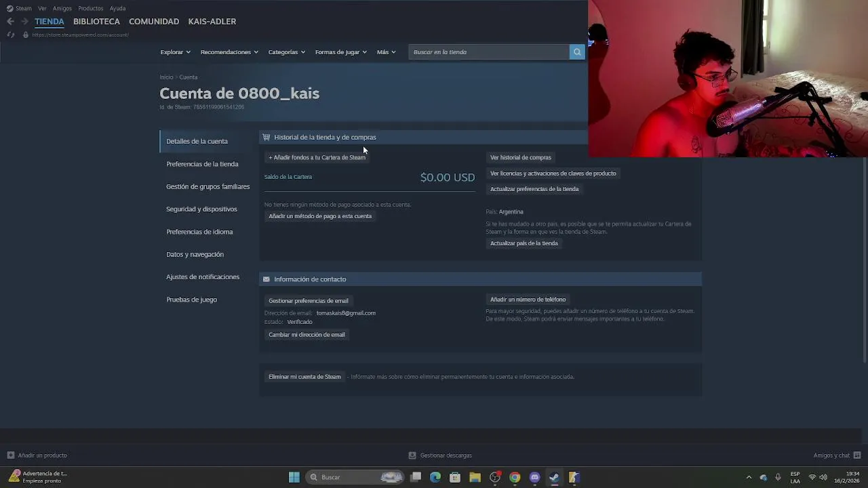
Task: Click the Inicio breadcrumb link
Action: (x=166, y=77)
